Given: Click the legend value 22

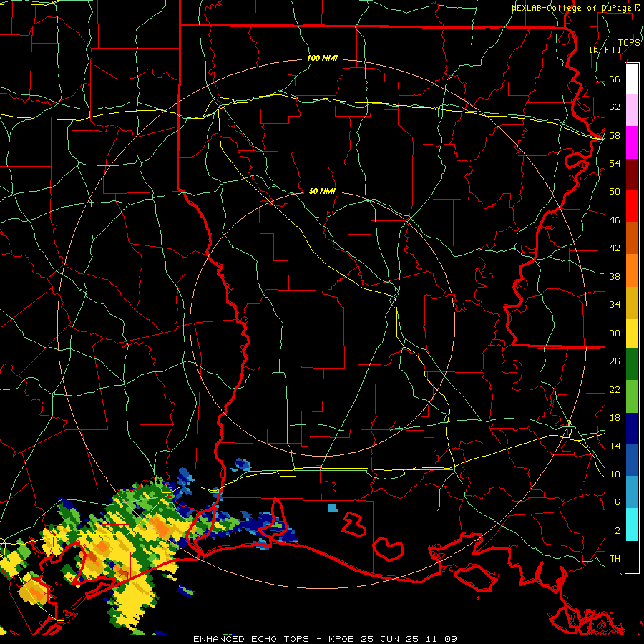Looking at the screenshot, I should [x=615, y=390].
